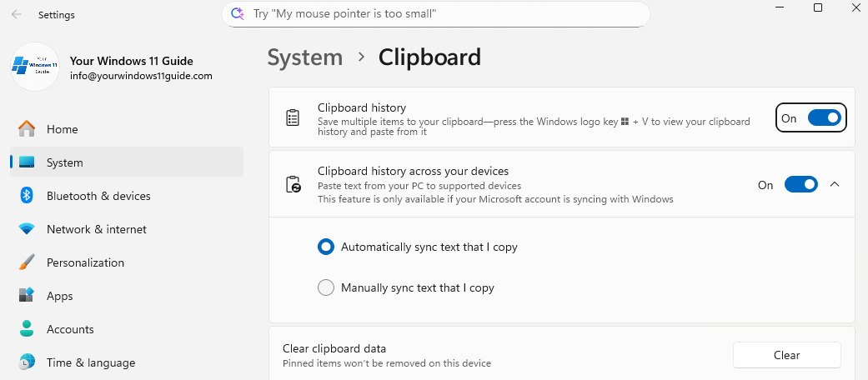Click System in the breadcrumb
The image size is (868, 380).
[x=305, y=57]
